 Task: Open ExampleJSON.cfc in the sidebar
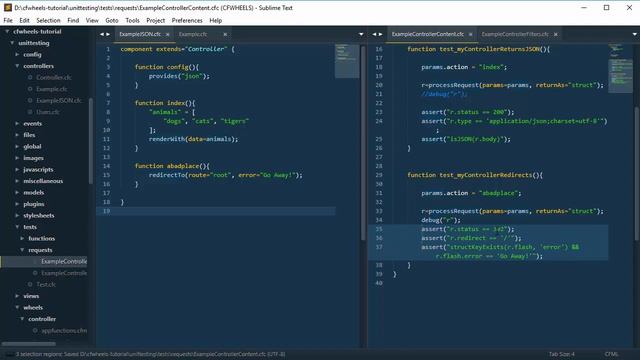tap(59, 100)
